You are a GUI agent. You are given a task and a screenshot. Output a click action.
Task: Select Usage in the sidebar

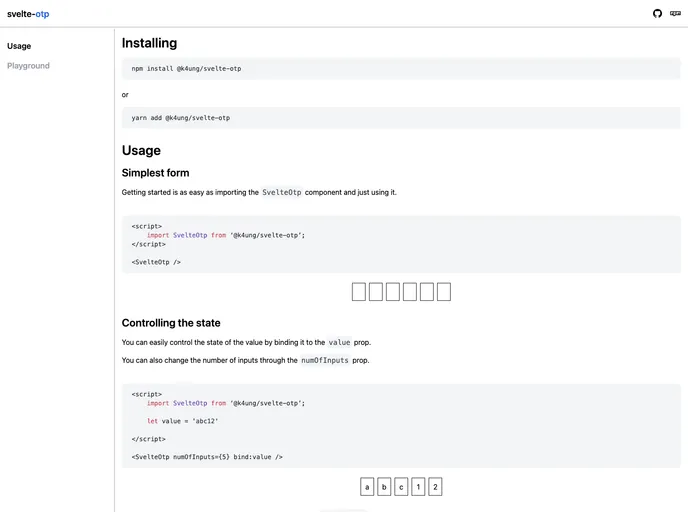(x=19, y=46)
